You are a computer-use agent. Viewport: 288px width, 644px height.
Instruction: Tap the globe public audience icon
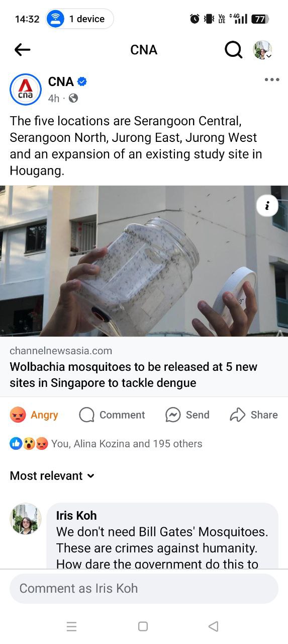tap(73, 98)
